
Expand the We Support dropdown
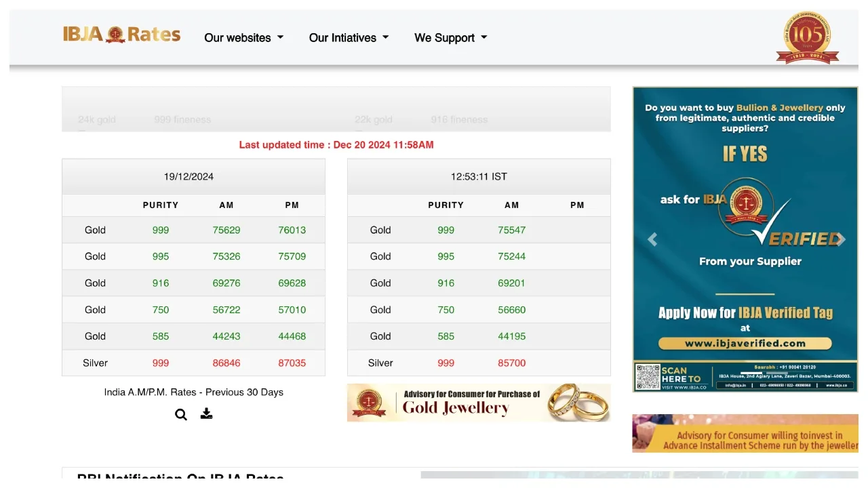450,38
